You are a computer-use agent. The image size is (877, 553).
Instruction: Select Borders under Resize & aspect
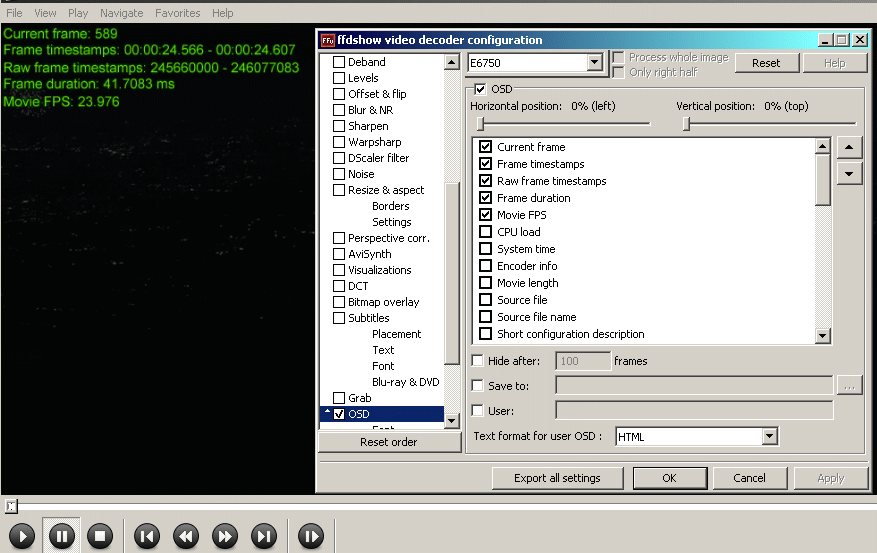[390, 206]
